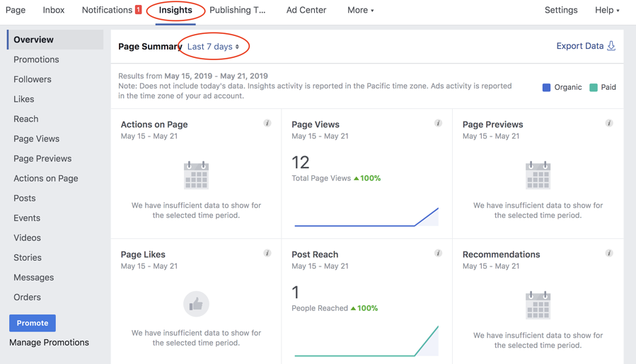Click the teal Paid legend swatch
Screen dimensions: 636x364
pos(594,88)
